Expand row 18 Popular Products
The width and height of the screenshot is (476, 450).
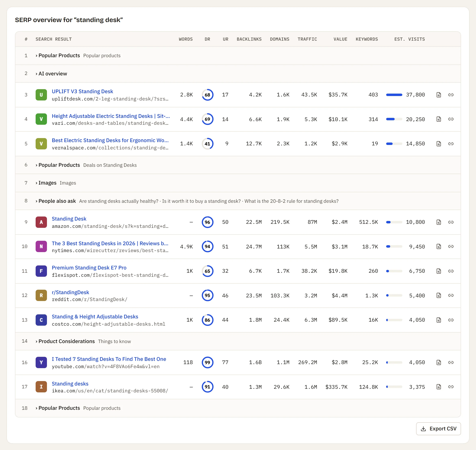(x=238, y=408)
